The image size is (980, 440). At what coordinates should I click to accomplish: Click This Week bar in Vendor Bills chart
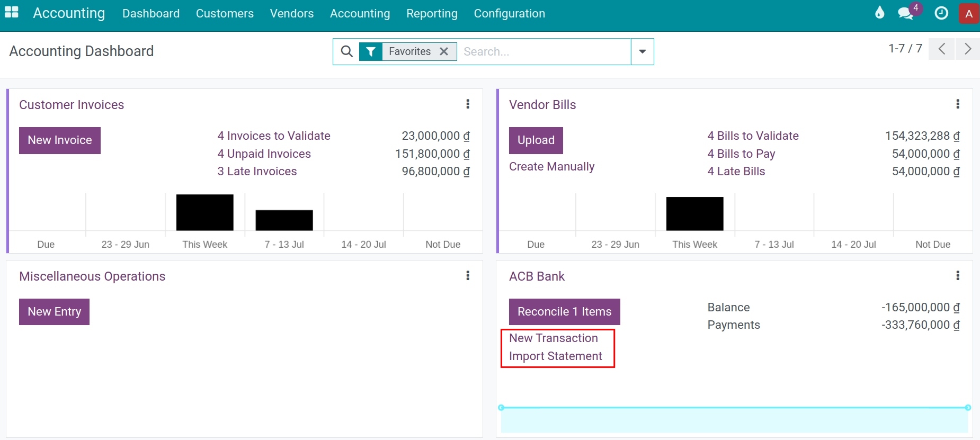click(x=695, y=214)
